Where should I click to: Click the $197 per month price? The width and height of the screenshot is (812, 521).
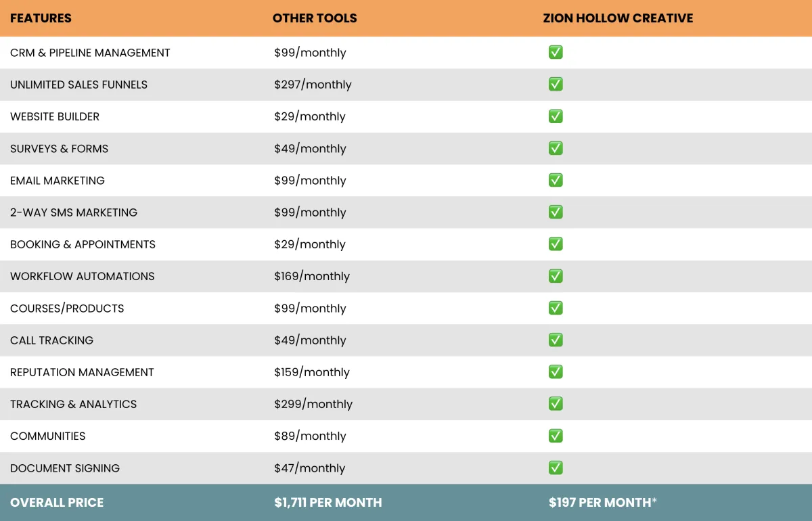coord(602,503)
